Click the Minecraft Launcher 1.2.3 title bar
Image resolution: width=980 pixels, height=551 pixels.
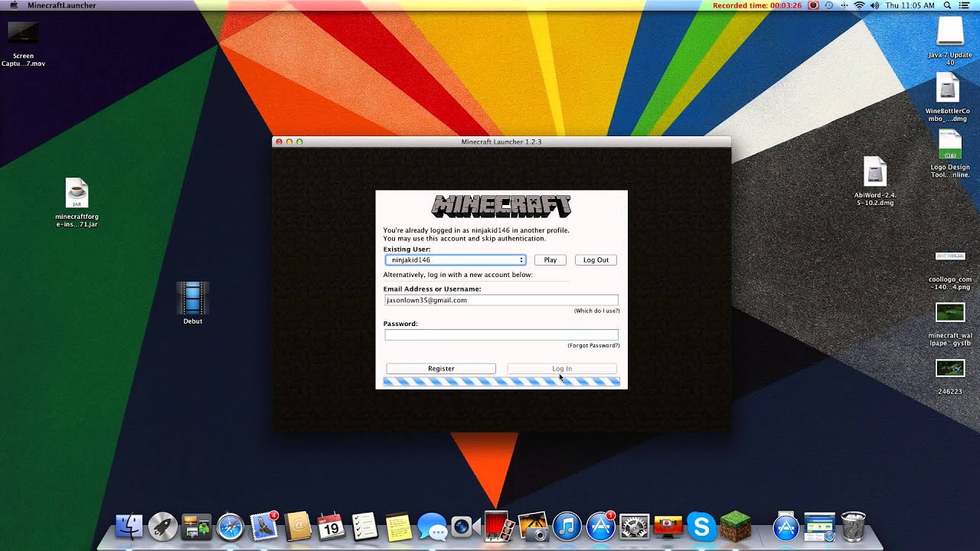tap(501, 142)
